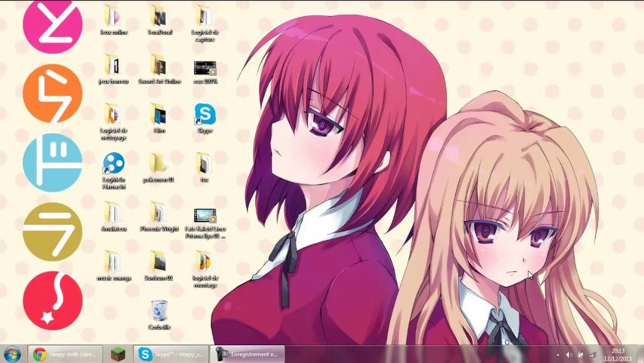Select the folder directly below the Skype shortcut
644x363 pixels.
point(204,167)
